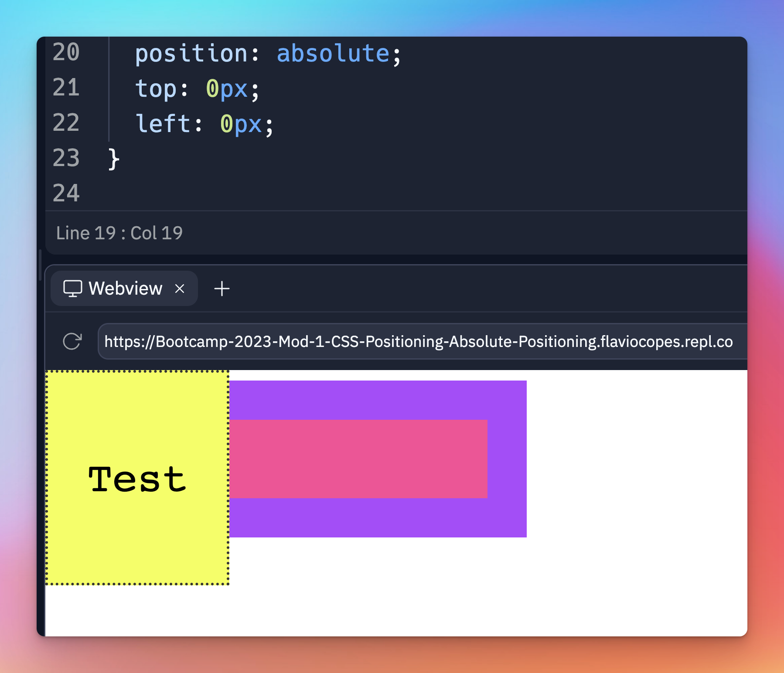Focus the Webview URL address field

[x=419, y=341]
